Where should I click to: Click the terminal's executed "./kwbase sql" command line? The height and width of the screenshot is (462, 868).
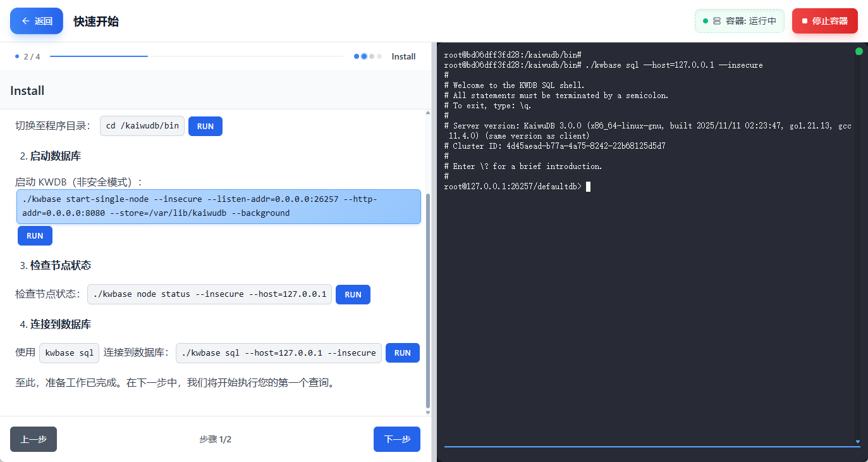click(x=604, y=65)
